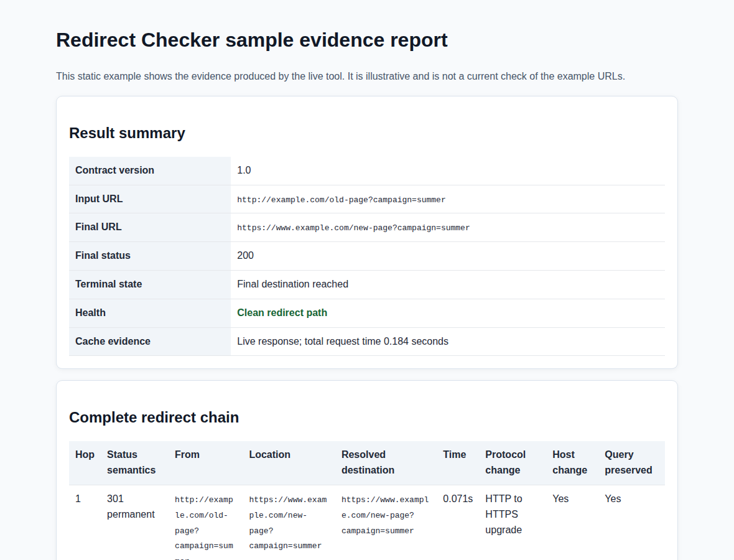Click the From cell URL in hop 1
Image resolution: width=734 pixels, height=560 pixels.
(203, 527)
